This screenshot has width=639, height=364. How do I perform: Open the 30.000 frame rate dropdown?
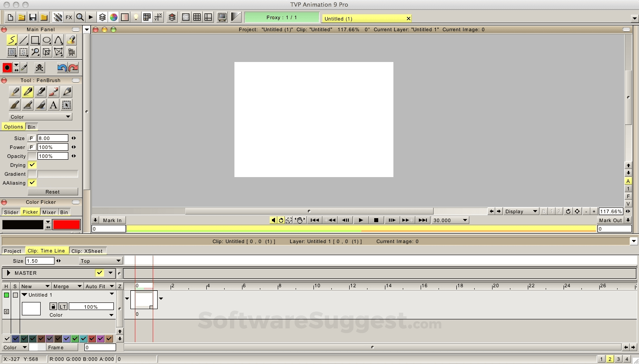(x=450, y=220)
